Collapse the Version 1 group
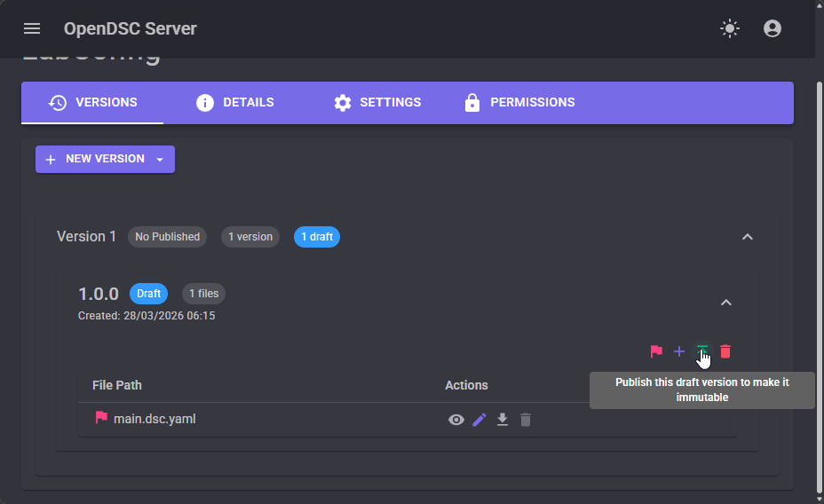Screen dimensions: 824x504 click(747, 237)
